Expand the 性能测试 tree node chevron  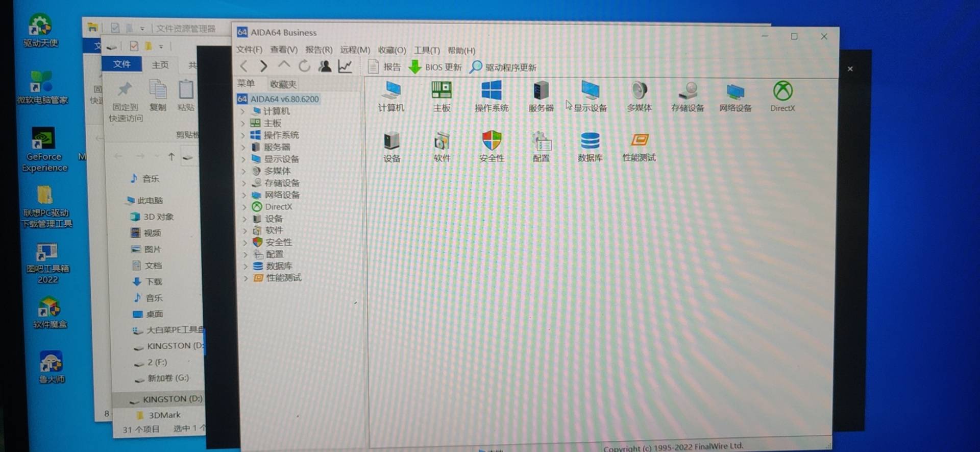click(246, 278)
